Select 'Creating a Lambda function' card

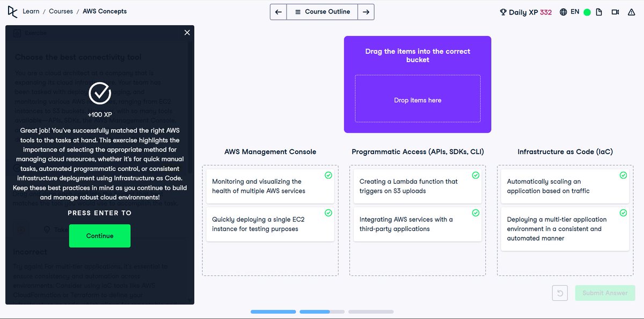(418, 186)
